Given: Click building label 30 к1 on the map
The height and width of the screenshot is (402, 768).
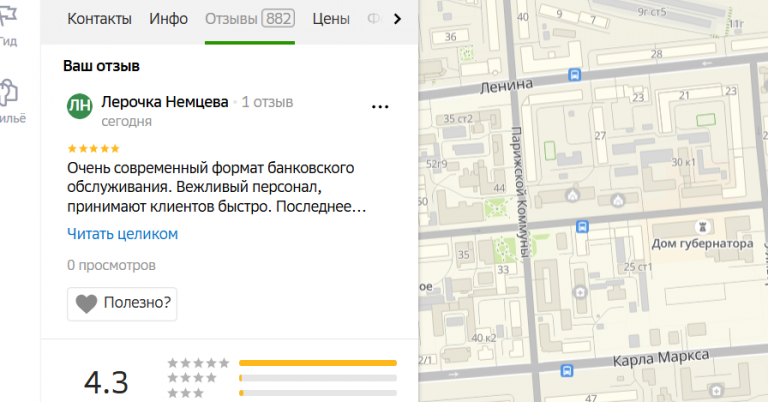Looking at the screenshot, I should 683,162.
